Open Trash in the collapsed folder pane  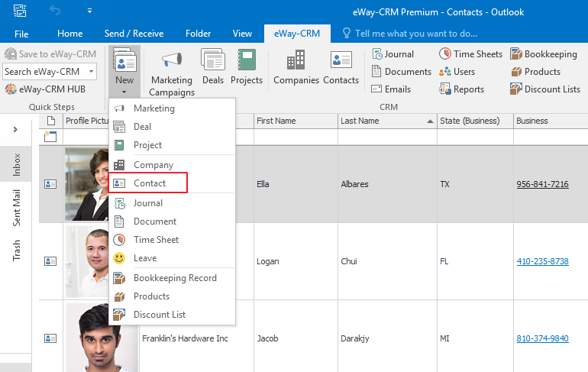[x=16, y=251]
